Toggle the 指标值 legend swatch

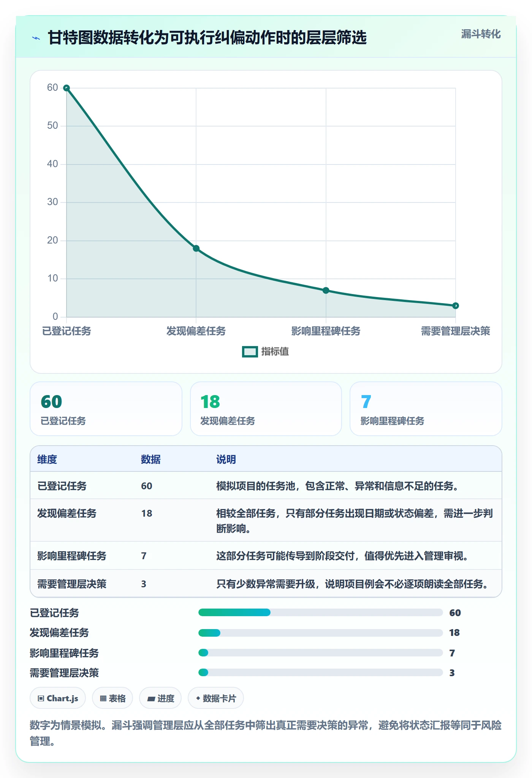pyautogui.click(x=250, y=352)
